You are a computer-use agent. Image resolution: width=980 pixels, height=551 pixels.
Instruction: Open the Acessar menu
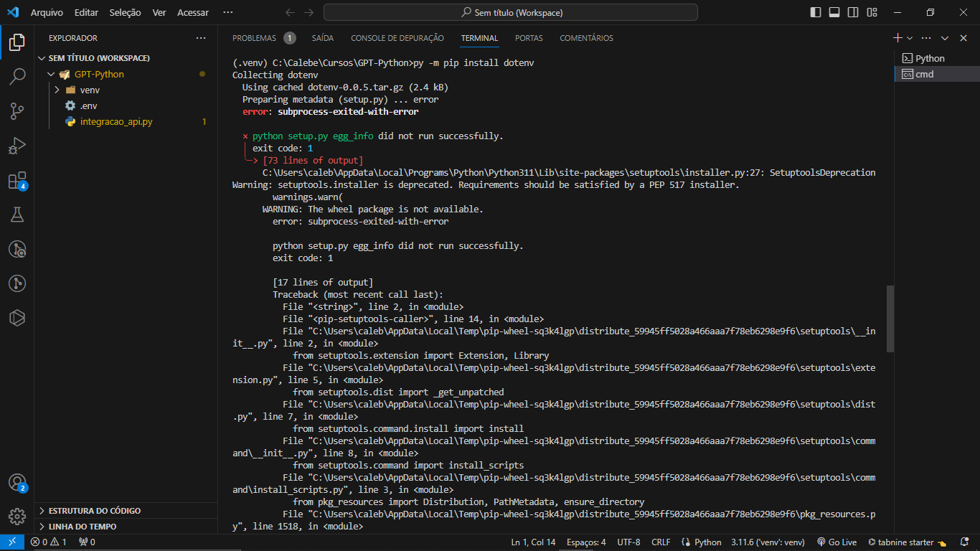click(x=193, y=12)
